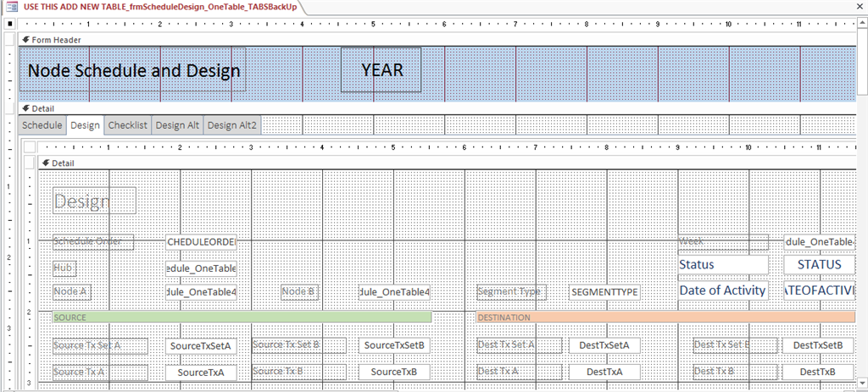Select the Form Header section bar
The height and width of the screenshot is (392, 868).
(437, 40)
